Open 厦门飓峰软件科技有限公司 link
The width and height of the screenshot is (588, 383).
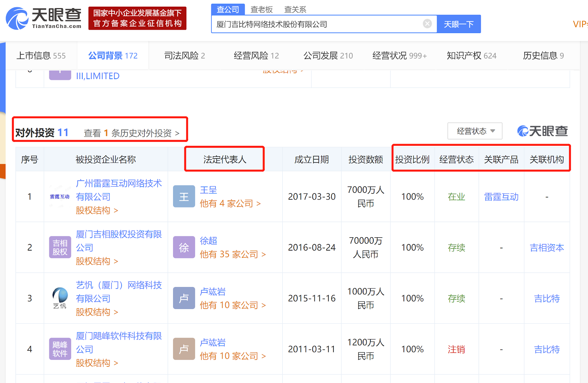119,342
